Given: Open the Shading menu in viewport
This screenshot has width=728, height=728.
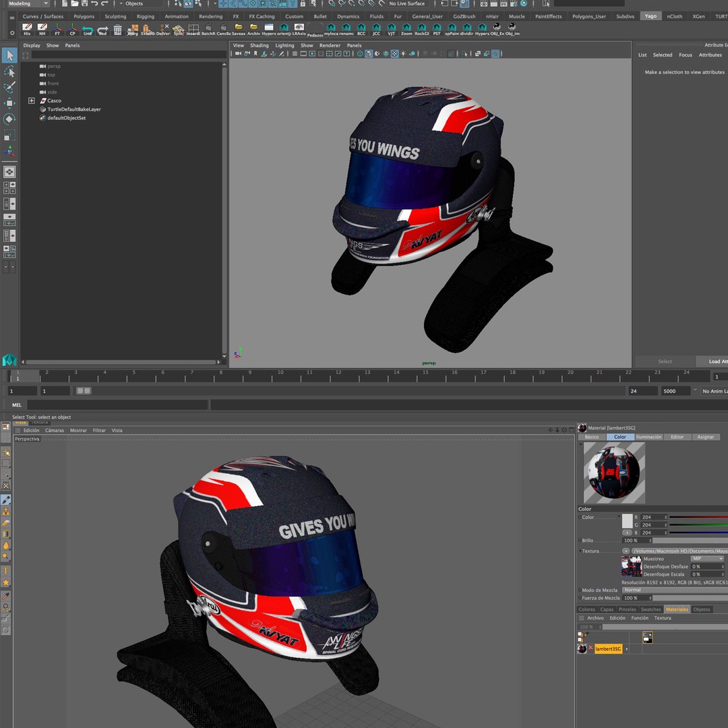Looking at the screenshot, I should [x=259, y=46].
